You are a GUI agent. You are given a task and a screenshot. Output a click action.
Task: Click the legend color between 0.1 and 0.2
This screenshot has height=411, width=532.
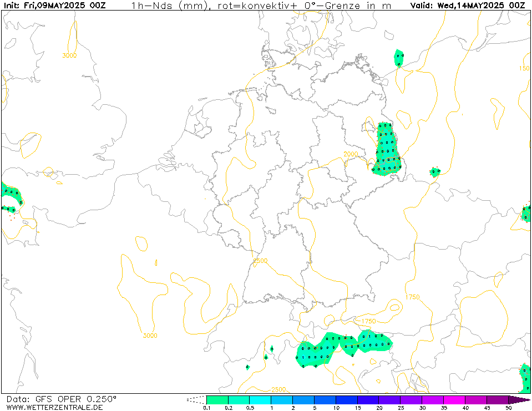(217, 400)
